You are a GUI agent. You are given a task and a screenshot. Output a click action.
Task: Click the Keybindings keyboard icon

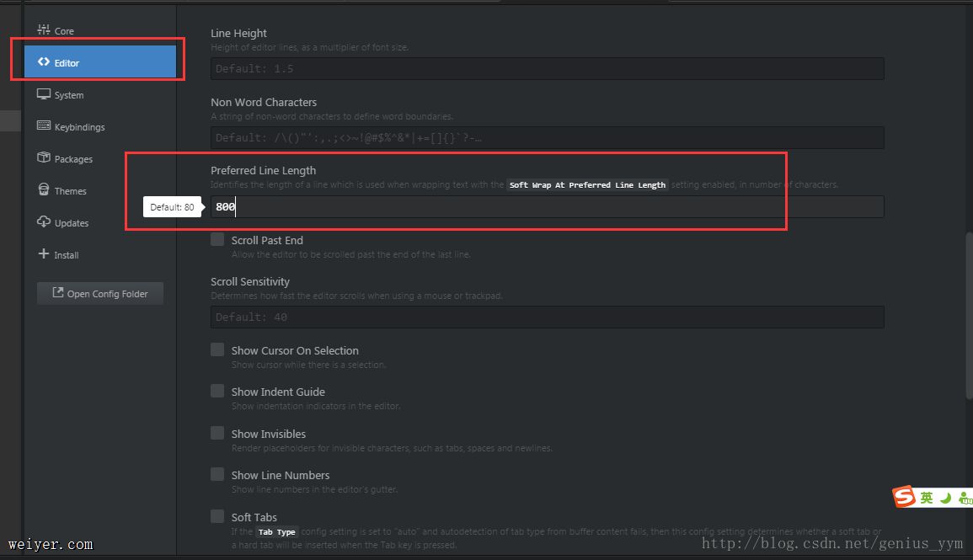coord(44,126)
